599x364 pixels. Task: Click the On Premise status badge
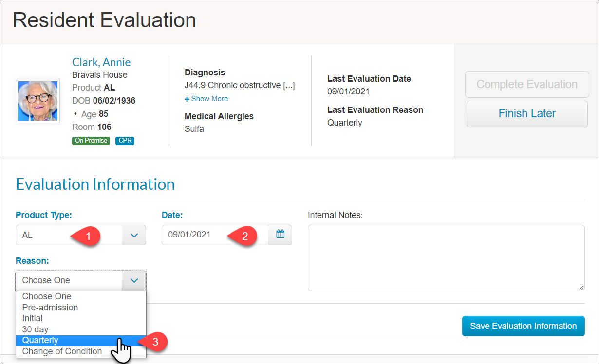pos(91,141)
